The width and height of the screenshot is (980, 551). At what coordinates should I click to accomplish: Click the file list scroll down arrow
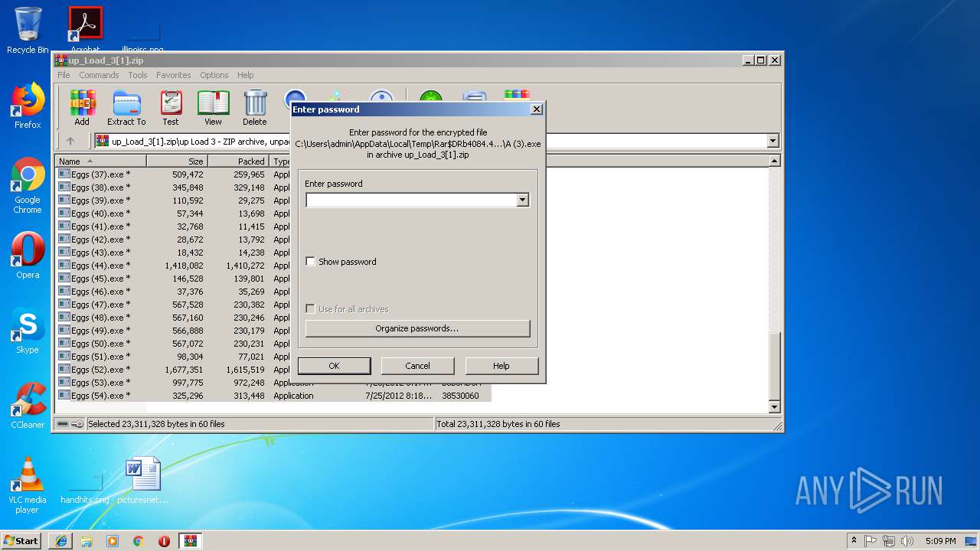[774, 407]
